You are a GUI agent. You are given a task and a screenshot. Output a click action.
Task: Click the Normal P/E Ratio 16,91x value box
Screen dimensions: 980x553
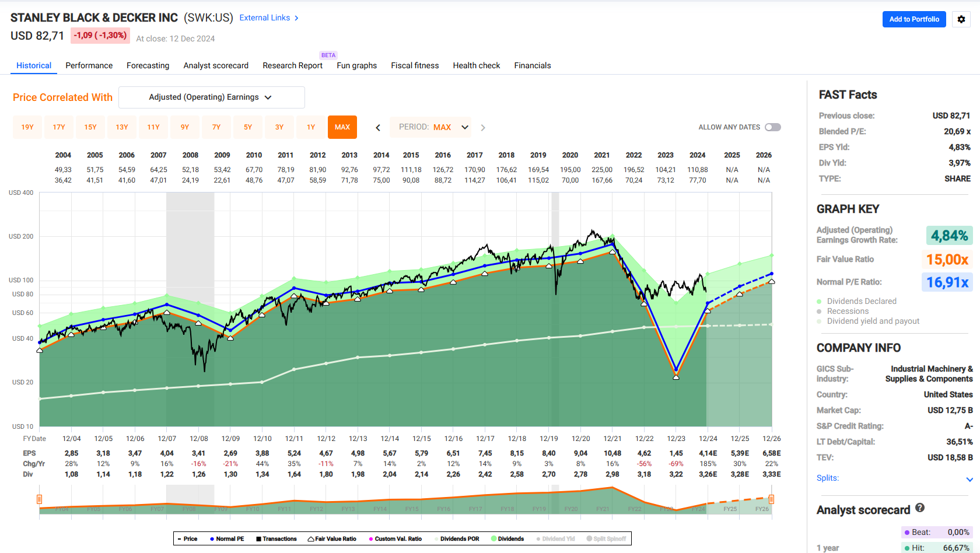947,282
